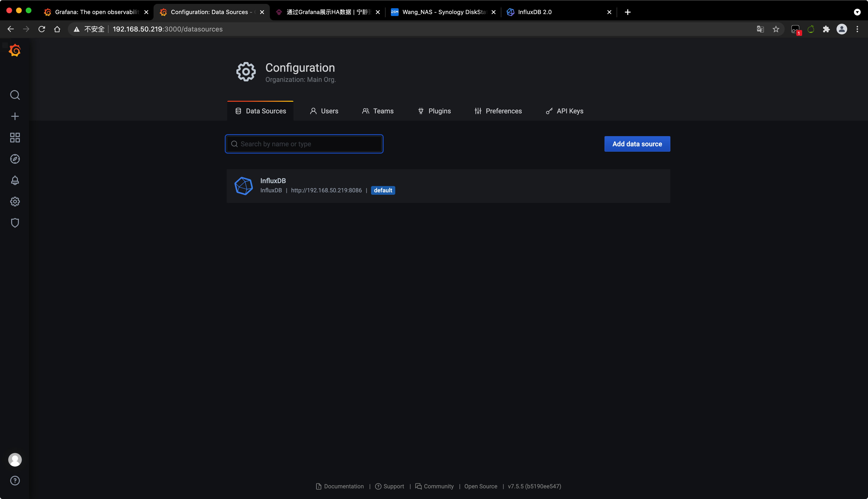This screenshot has width=868, height=499.
Task: Switch to the Preferences tab
Action: [498, 111]
